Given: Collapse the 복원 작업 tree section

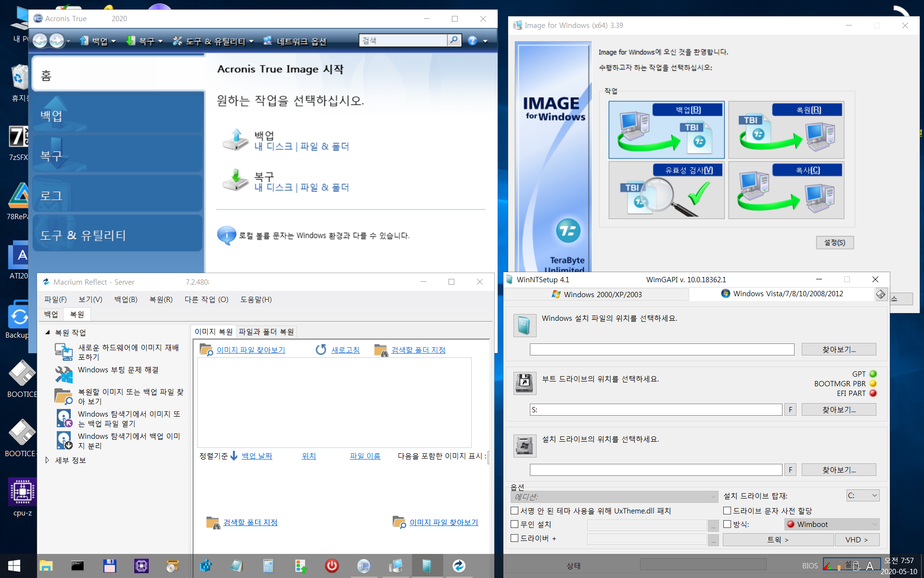Looking at the screenshot, I should pyautogui.click(x=48, y=332).
